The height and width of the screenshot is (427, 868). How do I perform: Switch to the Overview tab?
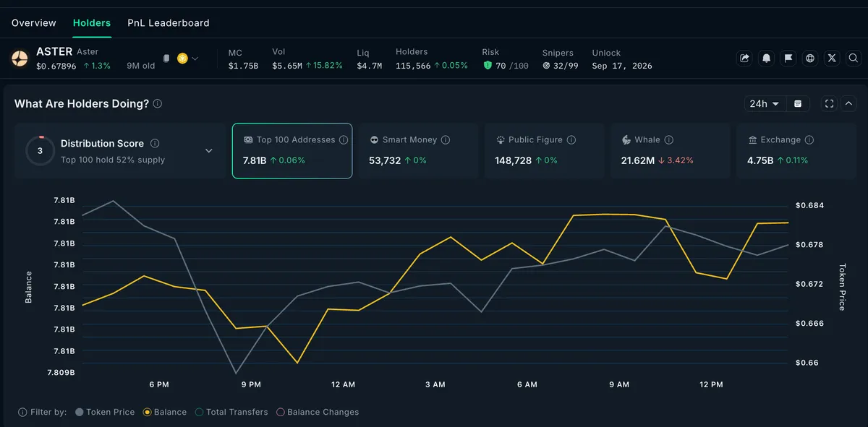[x=34, y=23]
